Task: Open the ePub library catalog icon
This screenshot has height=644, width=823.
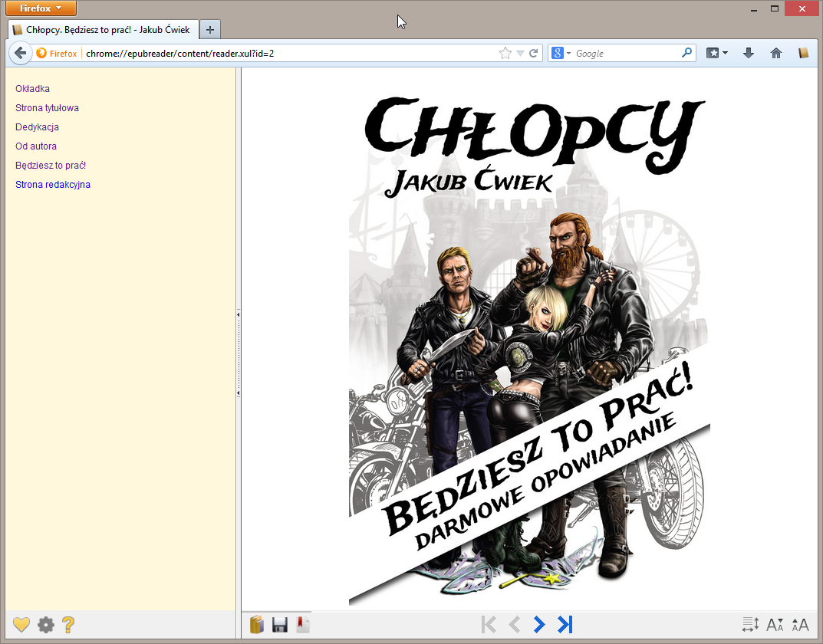Action: point(257,625)
